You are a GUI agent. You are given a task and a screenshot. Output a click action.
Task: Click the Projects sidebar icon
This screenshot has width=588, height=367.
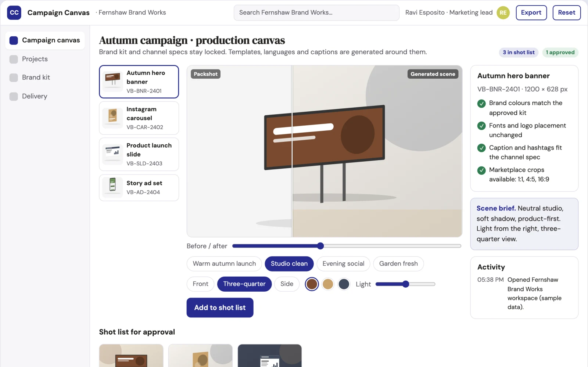14,59
